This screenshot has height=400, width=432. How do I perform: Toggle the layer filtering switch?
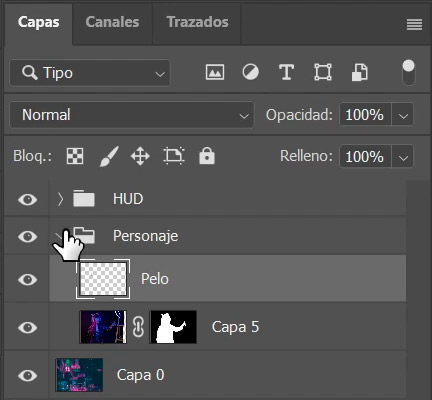pyautogui.click(x=408, y=72)
